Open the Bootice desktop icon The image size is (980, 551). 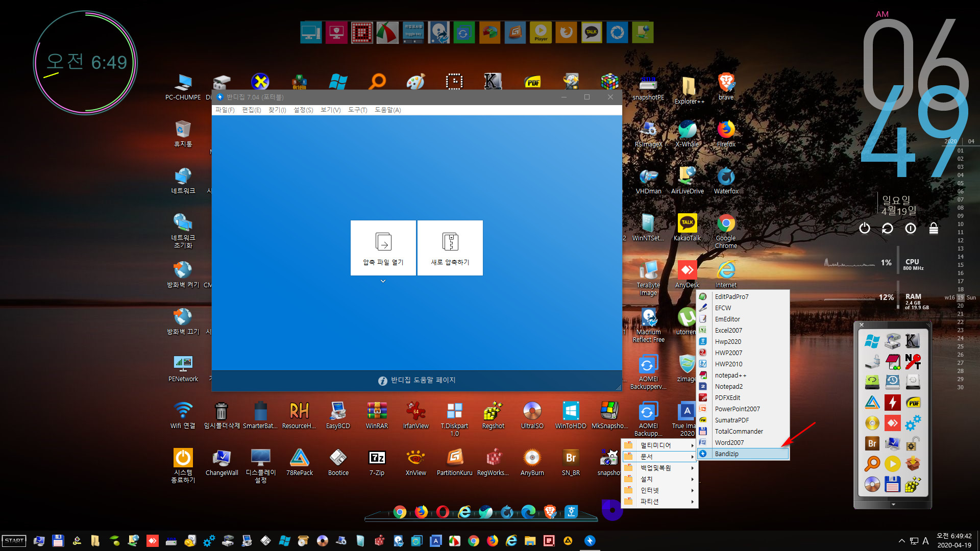point(338,462)
